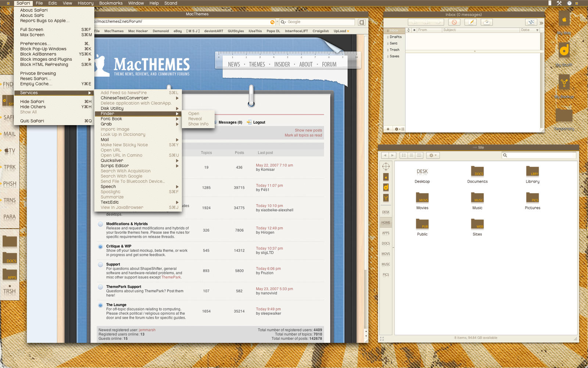Image resolution: width=588 pixels, height=368 pixels.
Task: Select HOME in the Finder sidebar
Action: click(386, 222)
